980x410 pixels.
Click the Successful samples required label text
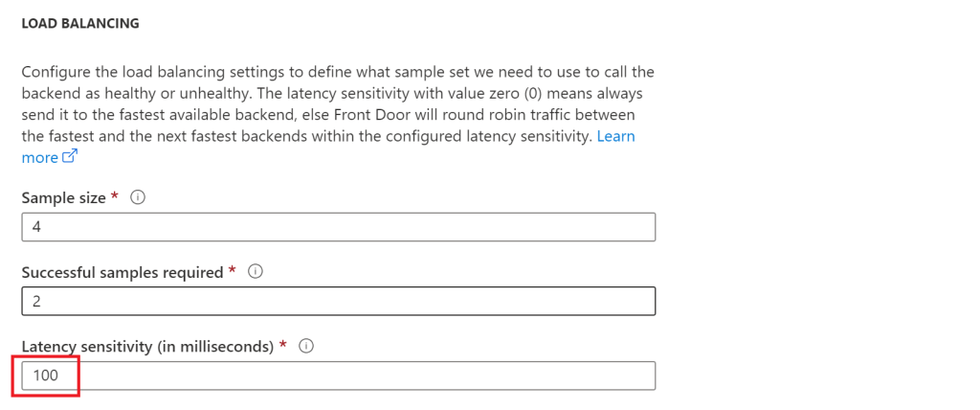[122, 272]
